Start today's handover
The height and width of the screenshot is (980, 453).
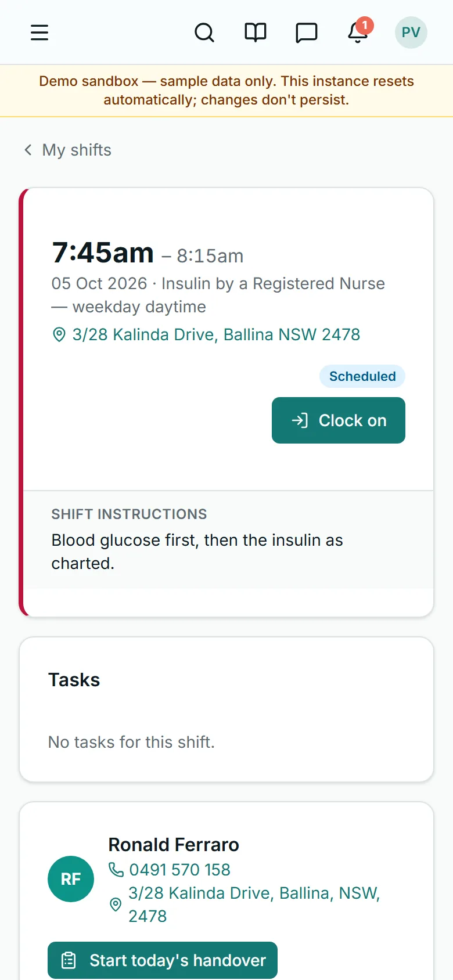pyautogui.click(x=163, y=960)
